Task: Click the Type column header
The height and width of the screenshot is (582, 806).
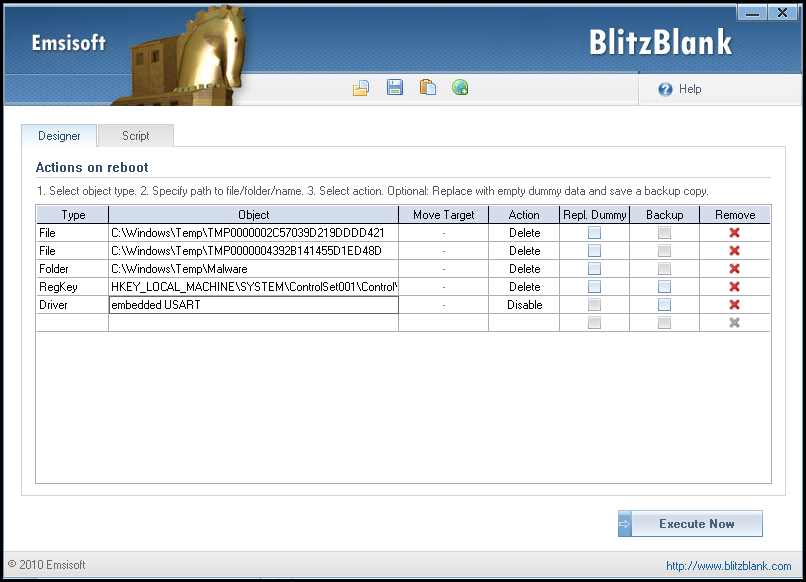Action: (72, 214)
